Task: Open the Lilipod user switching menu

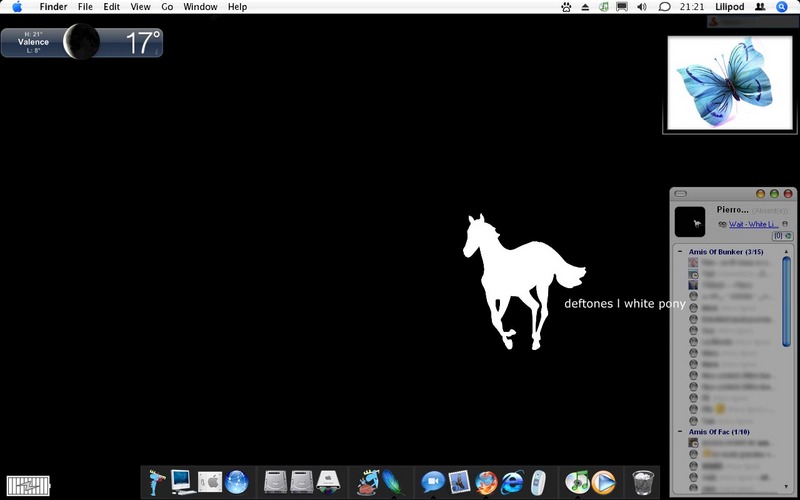Action: 730,7
